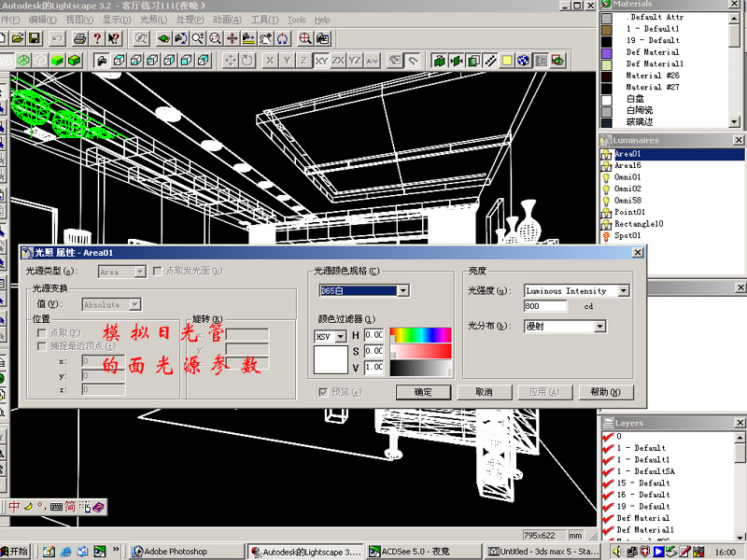The image size is (747, 560).
Task: Open the 光照(L) menu
Action: click(x=153, y=20)
